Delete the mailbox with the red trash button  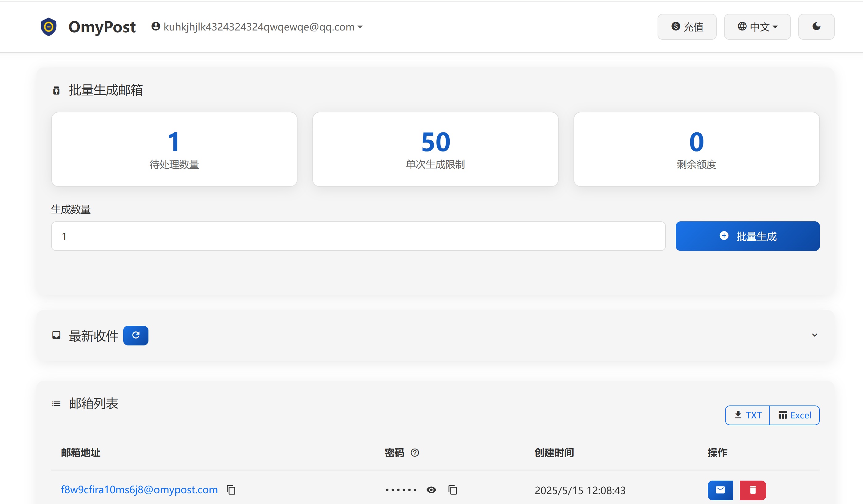pos(752,490)
